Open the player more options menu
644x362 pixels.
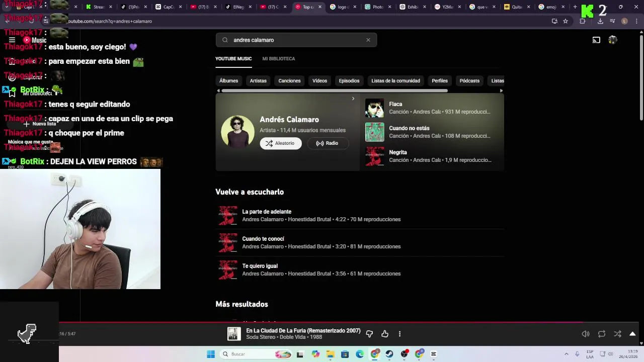399,334
